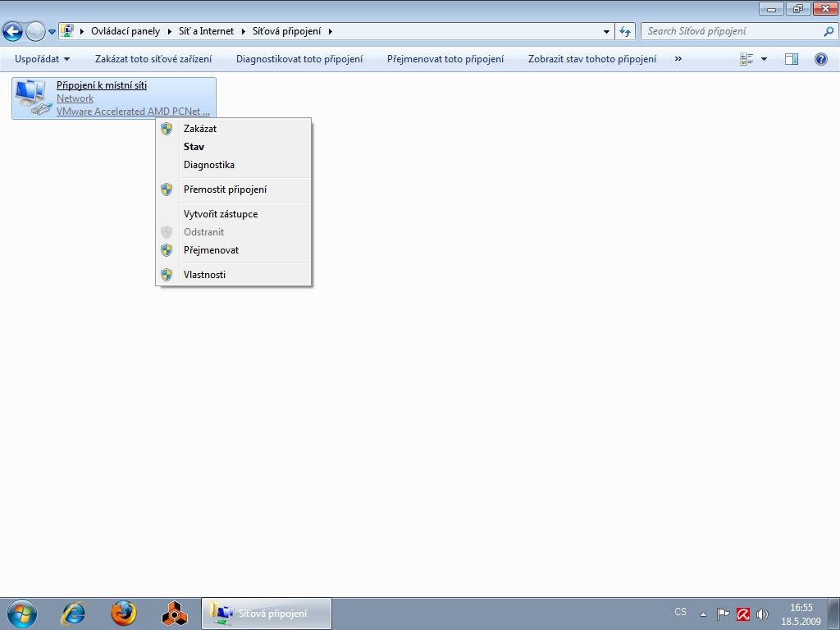Click the network icon in address bar
The height and width of the screenshot is (630, 840).
click(x=67, y=30)
